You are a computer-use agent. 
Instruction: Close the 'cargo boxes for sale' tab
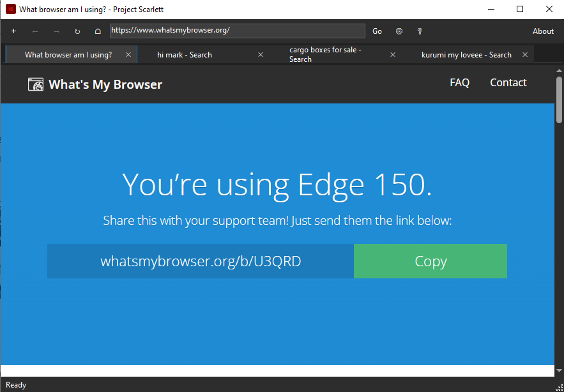pos(393,55)
